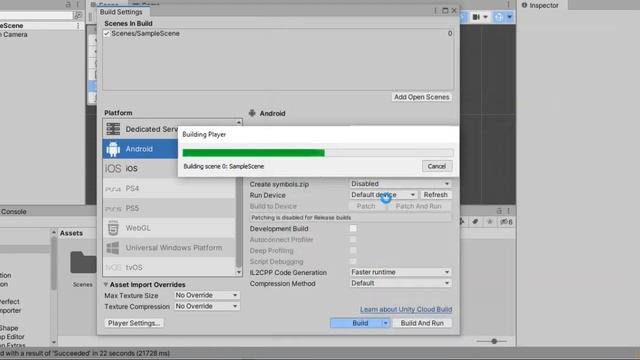Select the PS4 platform entry
This screenshot has height=360, width=640.
tap(169, 189)
